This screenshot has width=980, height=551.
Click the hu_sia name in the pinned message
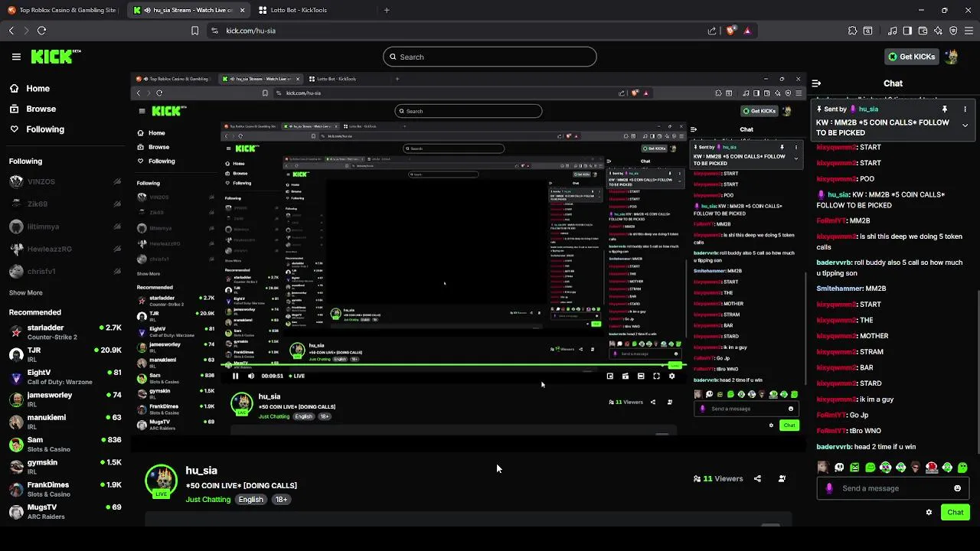[868, 109]
